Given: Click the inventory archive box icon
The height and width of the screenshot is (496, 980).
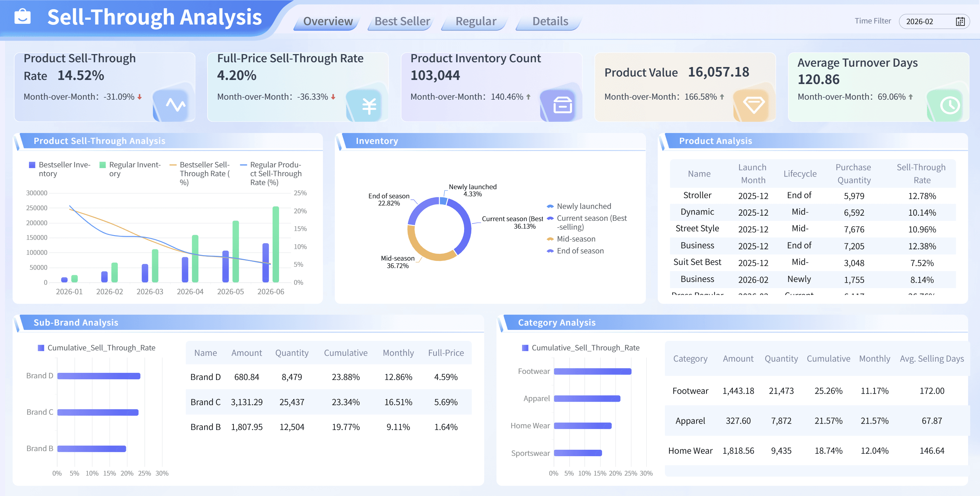Looking at the screenshot, I should 562,105.
